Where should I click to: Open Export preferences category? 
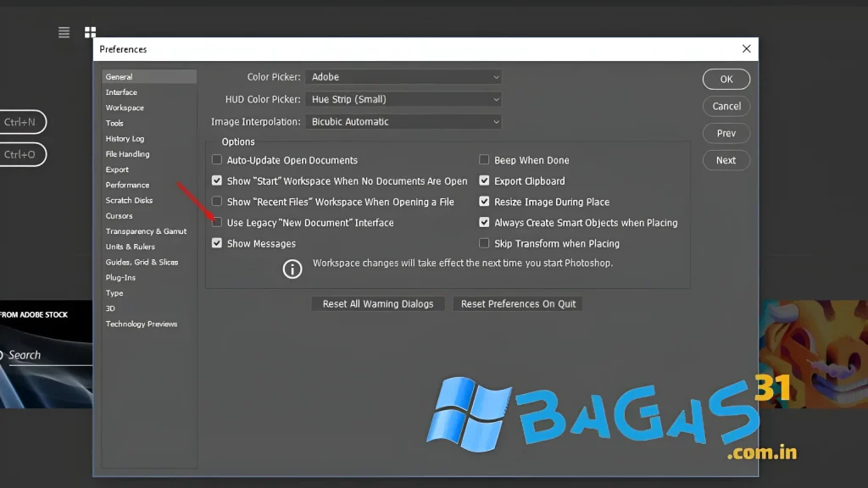point(117,169)
